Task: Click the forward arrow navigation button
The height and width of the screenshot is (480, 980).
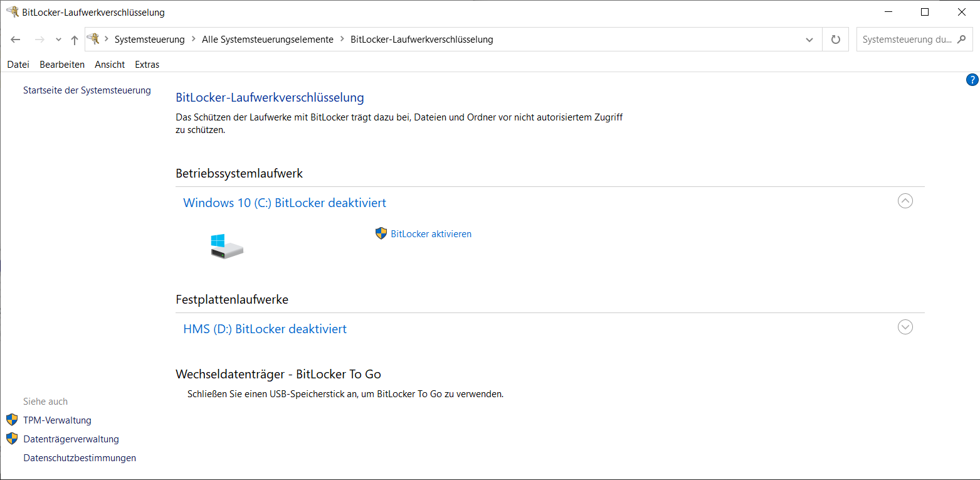Action: pos(39,39)
